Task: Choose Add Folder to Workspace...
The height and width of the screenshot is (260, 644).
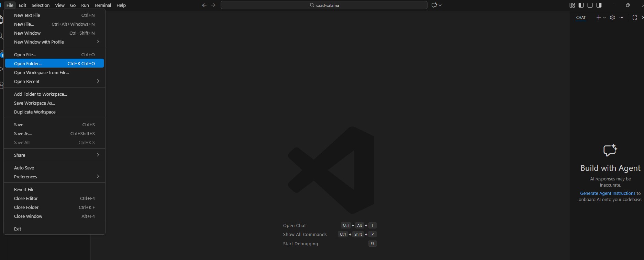Action: click(x=54, y=94)
